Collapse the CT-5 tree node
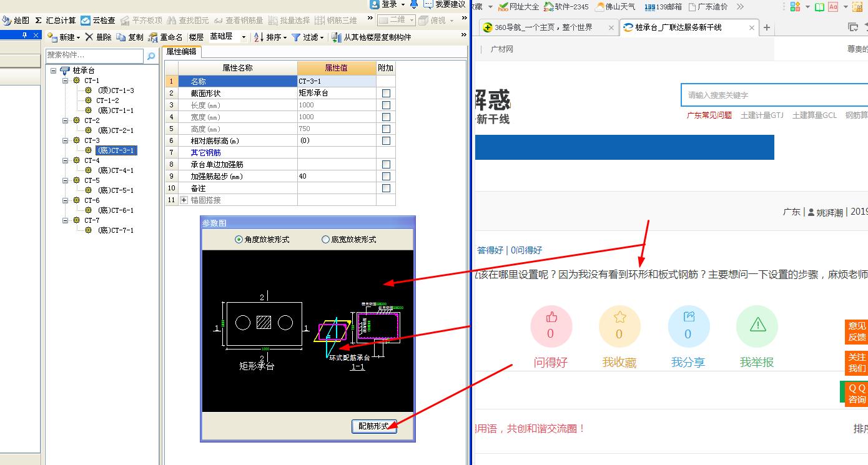 click(66, 180)
